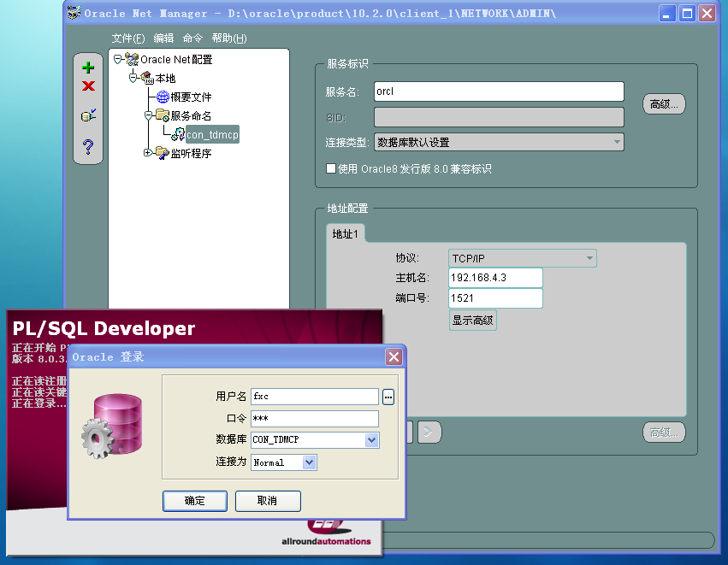The width and height of the screenshot is (728, 565).
Task: Click the con_tdmcp service icon
Action: tap(178, 134)
